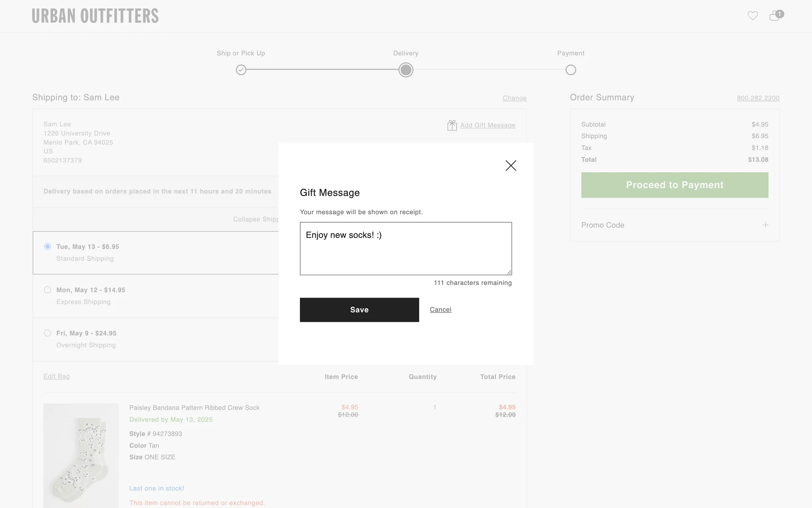The height and width of the screenshot is (508, 812).
Task: Close the Gift Message dialog with X
Action: tap(510, 166)
